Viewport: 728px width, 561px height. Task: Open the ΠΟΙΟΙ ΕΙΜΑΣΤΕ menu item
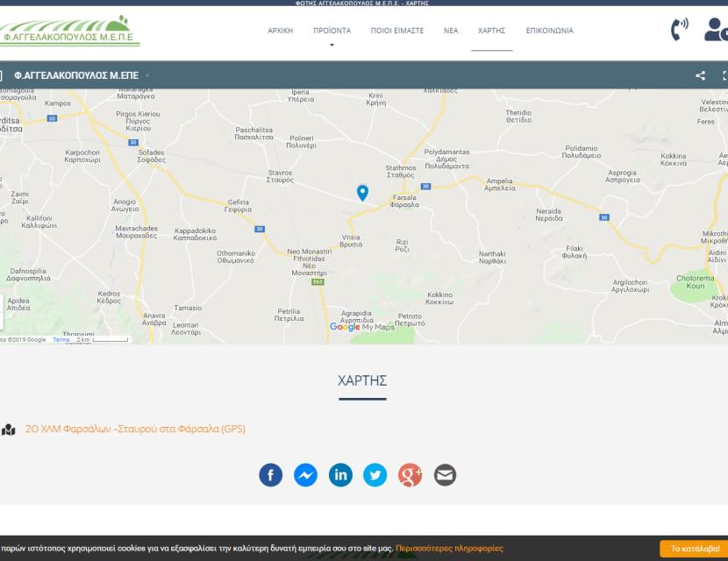[x=397, y=31]
